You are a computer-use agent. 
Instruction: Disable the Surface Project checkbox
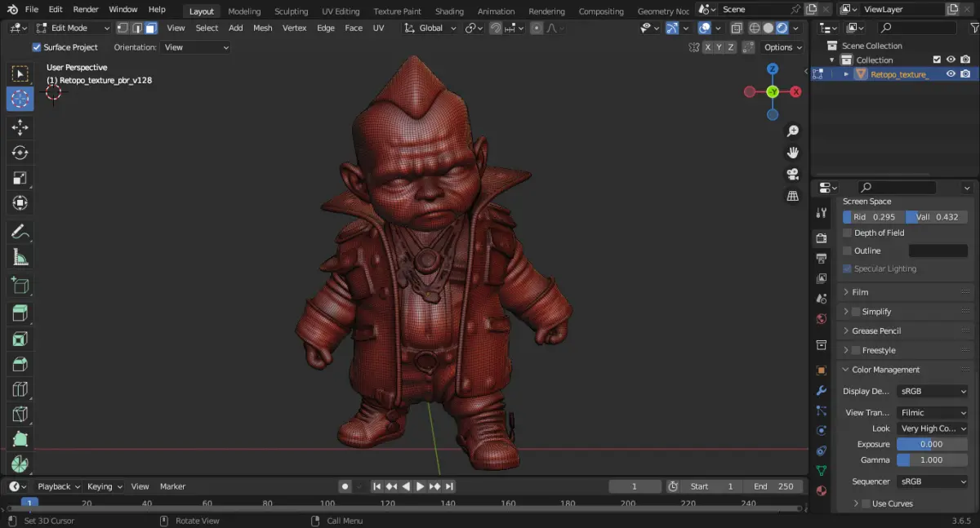36,47
